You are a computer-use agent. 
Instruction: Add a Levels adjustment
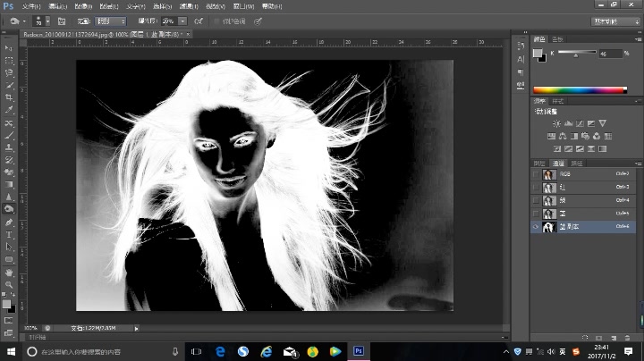click(x=569, y=123)
